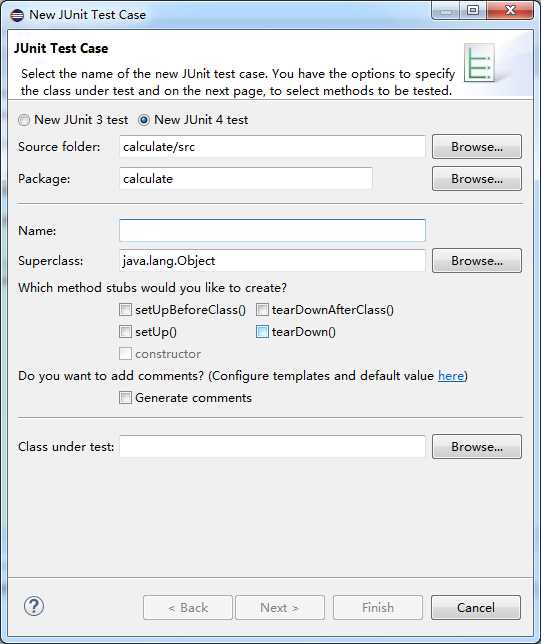Click the Eclipse icon in title bar

click(17, 15)
